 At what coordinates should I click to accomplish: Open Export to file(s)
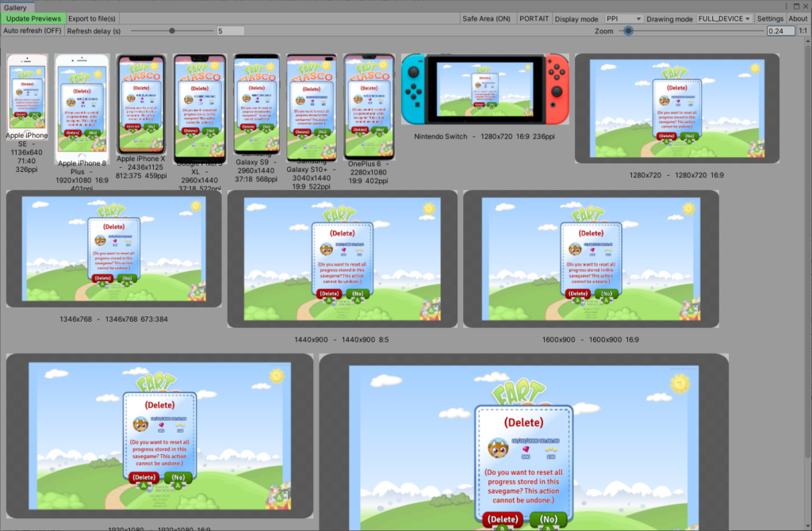(x=92, y=19)
